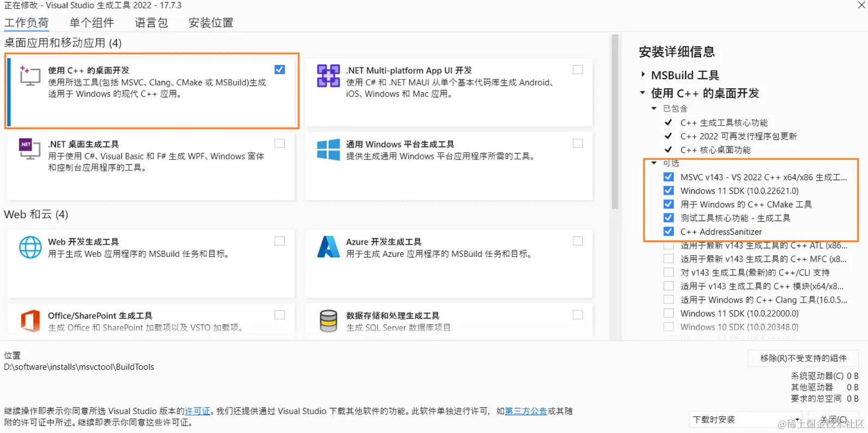Uncheck MSVC v143 - VS 2022 C++ x64/x86 option
Image resolution: width=868 pixels, height=433 pixels.
tap(669, 177)
